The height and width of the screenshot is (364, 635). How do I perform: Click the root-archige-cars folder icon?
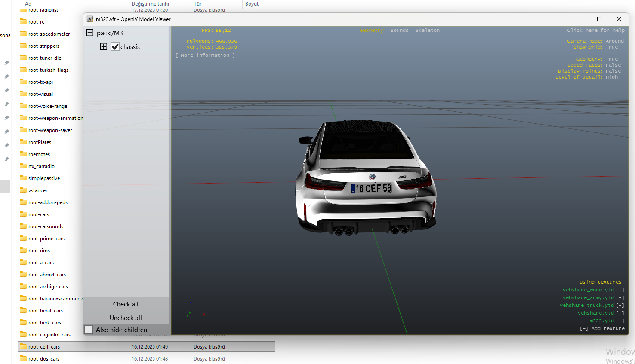23,286
